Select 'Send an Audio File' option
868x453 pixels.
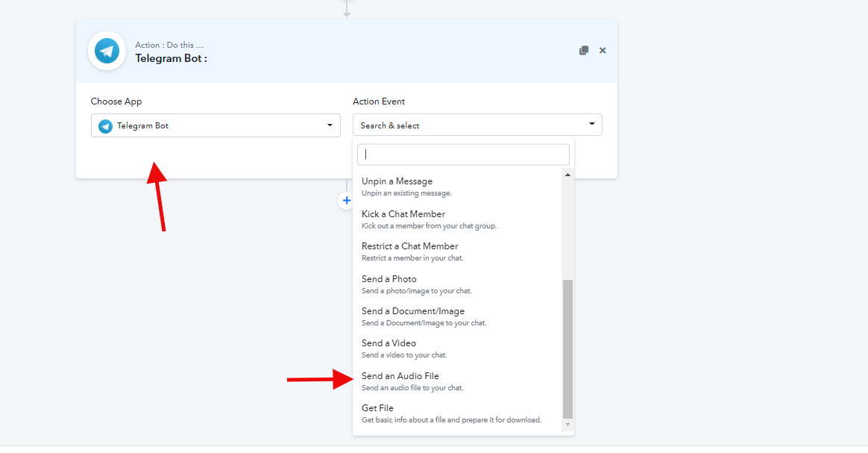pyautogui.click(x=400, y=376)
